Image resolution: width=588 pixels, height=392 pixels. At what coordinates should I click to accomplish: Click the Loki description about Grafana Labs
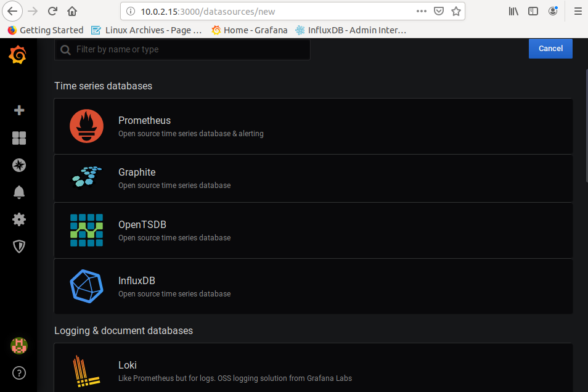[x=235, y=378]
